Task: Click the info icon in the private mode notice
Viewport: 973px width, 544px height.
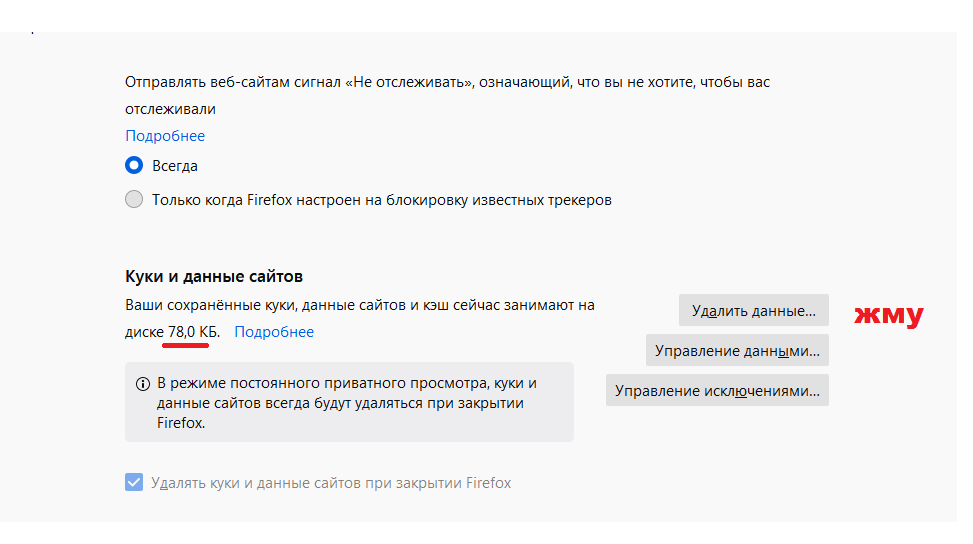Action: pyautogui.click(x=143, y=384)
